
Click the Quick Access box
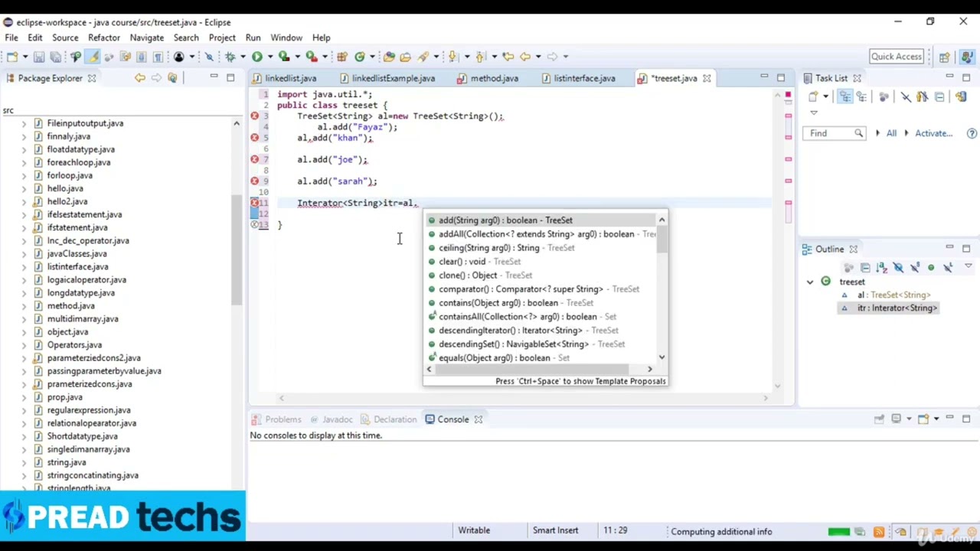(896, 57)
